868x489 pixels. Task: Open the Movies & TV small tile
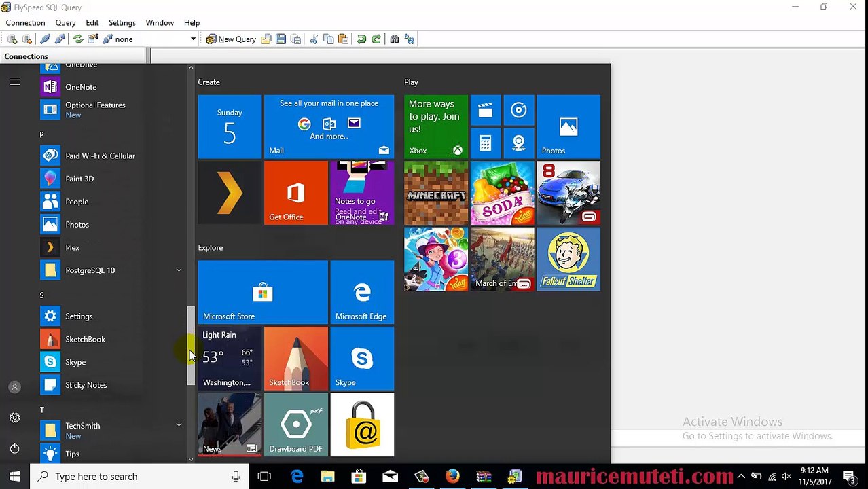(485, 110)
